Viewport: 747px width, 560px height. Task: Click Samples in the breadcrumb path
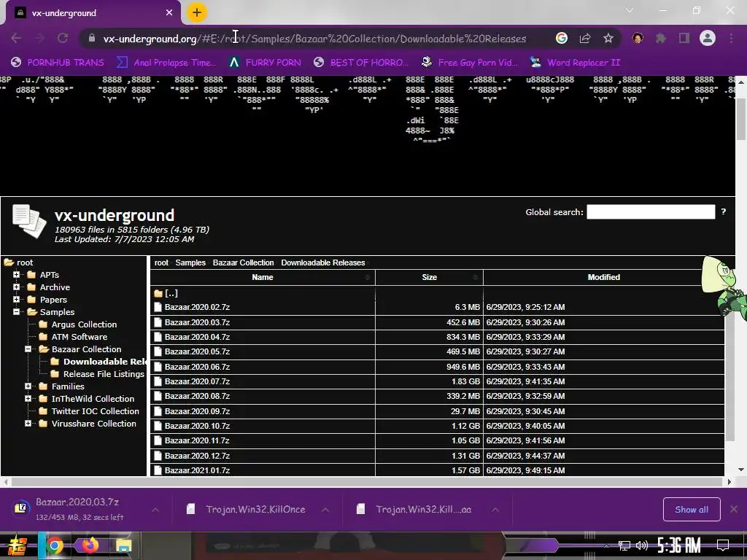click(x=190, y=262)
